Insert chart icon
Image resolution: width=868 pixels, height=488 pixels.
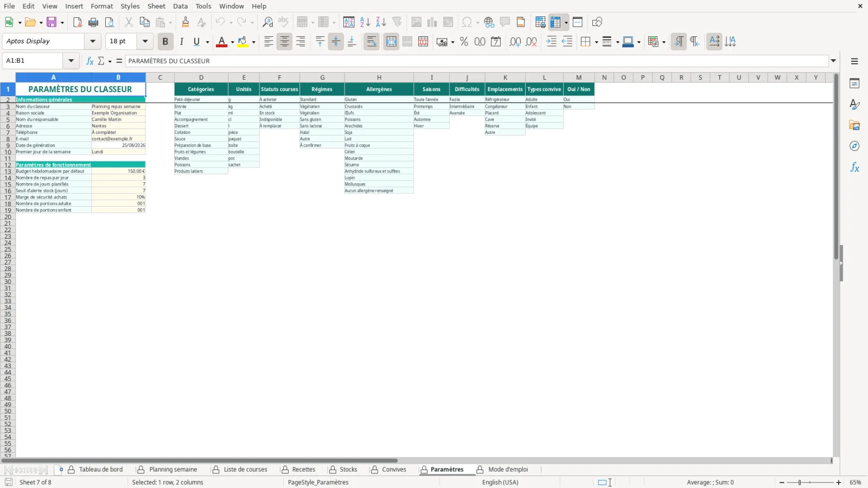tap(432, 22)
